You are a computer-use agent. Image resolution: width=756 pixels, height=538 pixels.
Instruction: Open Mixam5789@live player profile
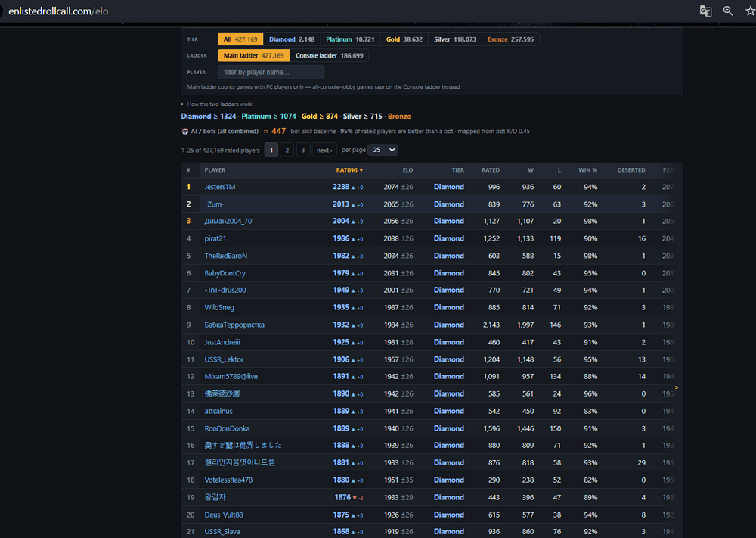[x=231, y=377]
